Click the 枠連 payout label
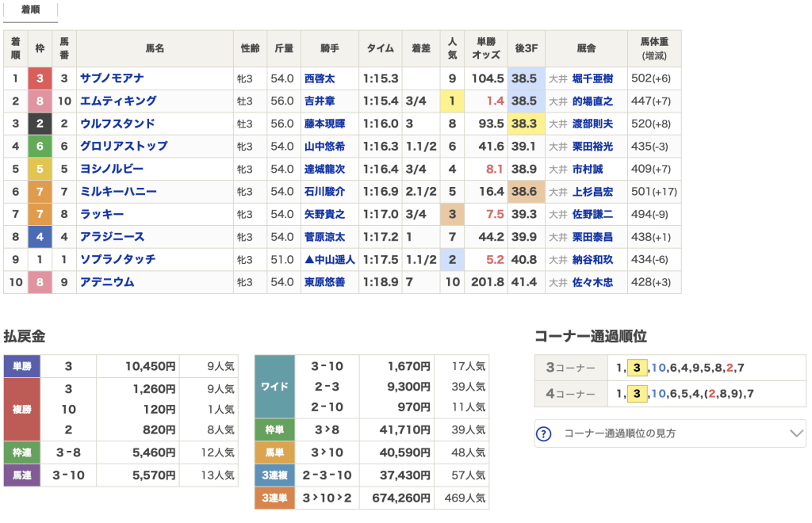Viewport: 812px width, 523px height. pos(21,452)
